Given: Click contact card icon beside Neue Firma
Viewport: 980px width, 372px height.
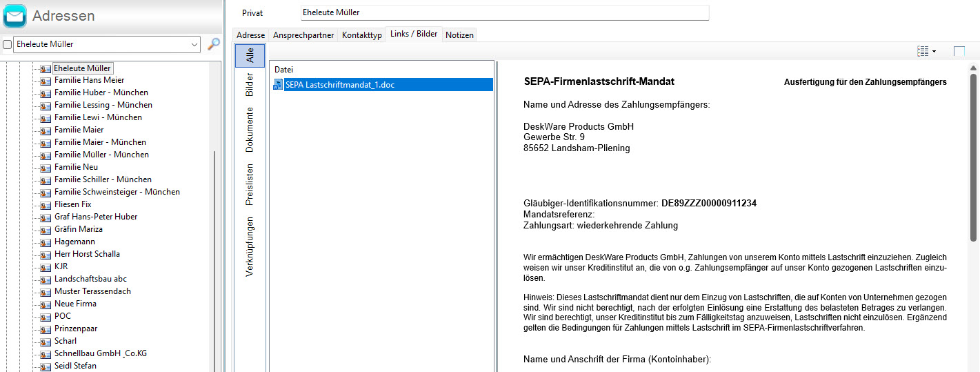Looking at the screenshot, I should pos(46,304).
